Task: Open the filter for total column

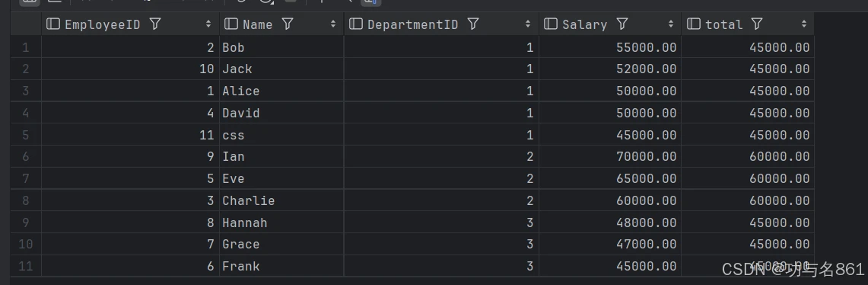Action: (x=757, y=24)
